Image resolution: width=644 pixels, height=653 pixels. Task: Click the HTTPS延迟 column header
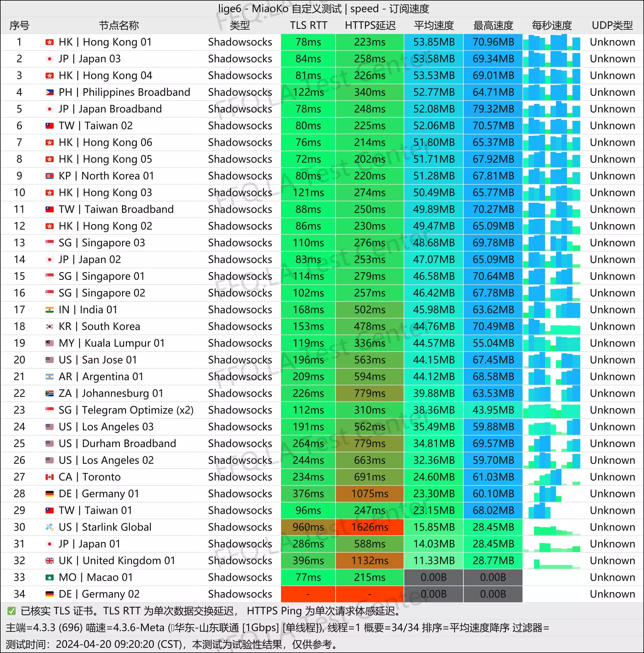pyautogui.click(x=370, y=25)
